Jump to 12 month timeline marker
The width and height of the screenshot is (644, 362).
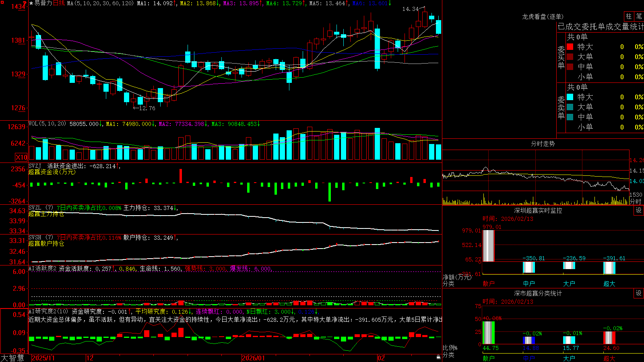click(x=90, y=358)
